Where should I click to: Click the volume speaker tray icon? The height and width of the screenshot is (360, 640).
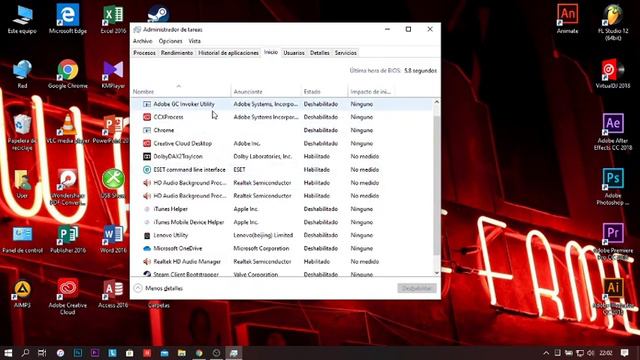[x=591, y=353]
